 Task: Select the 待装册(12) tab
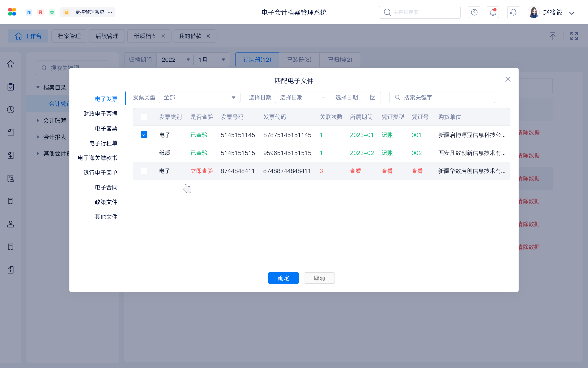[257, 60]
